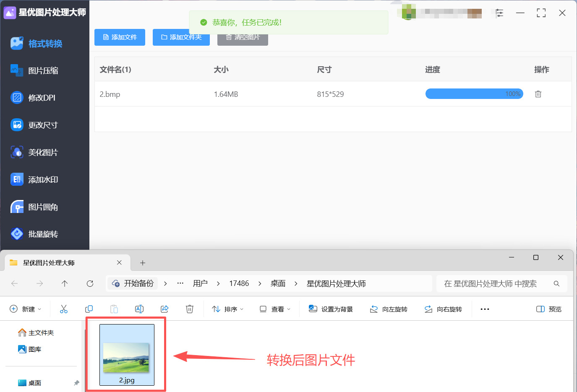Delete 2.bmp with the trash icon

(x=538, y=94)
